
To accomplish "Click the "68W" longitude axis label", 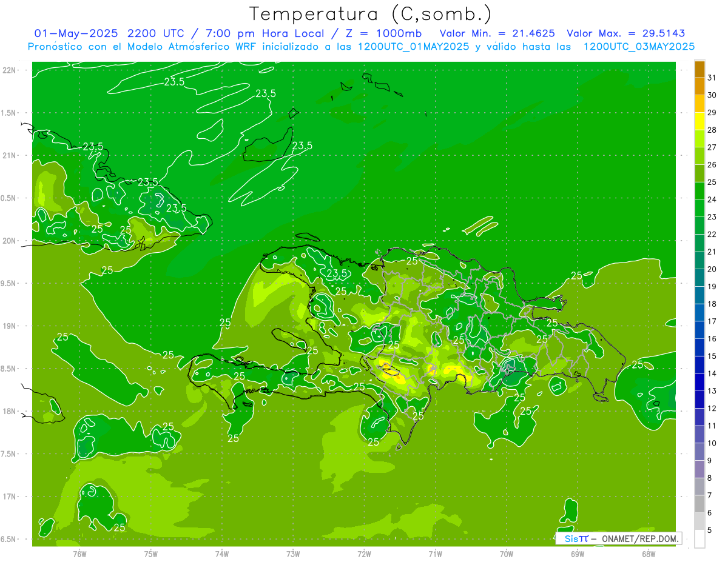I will [x=649, y=554].
